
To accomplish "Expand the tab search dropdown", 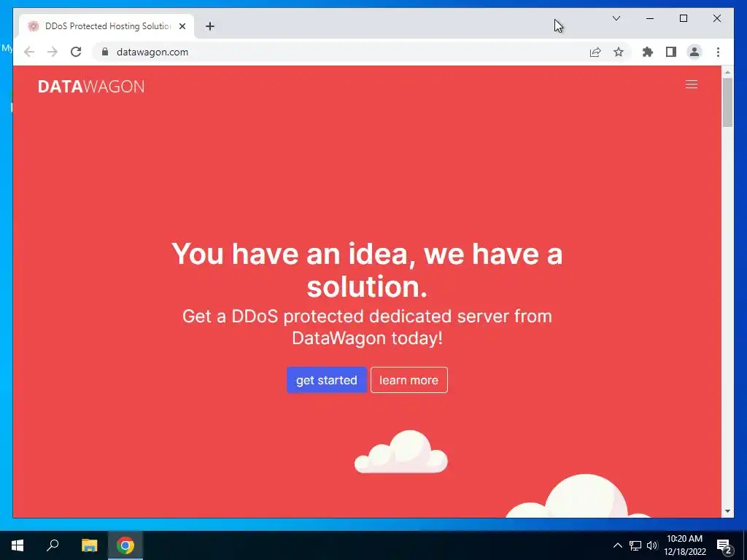I will point(616,18).
